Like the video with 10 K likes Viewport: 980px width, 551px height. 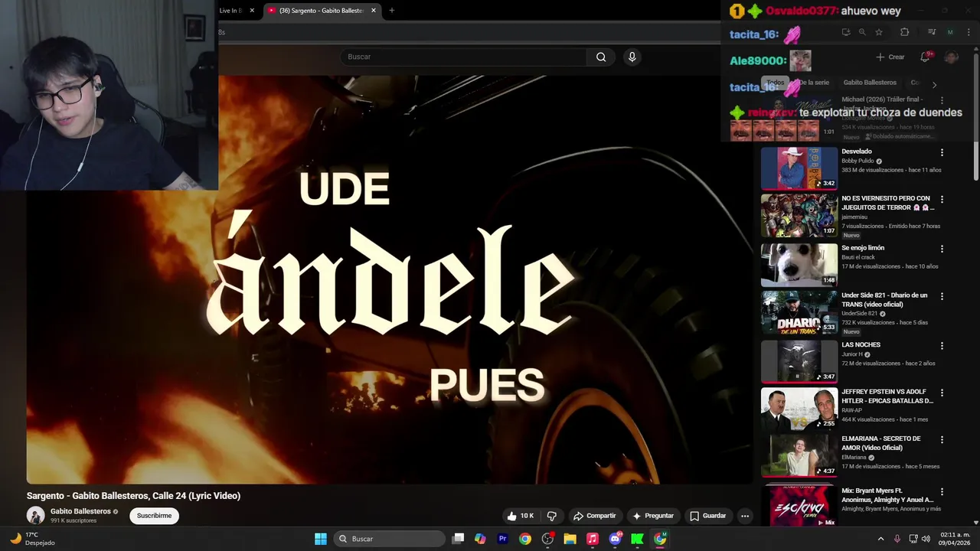[x=520, y=516]
